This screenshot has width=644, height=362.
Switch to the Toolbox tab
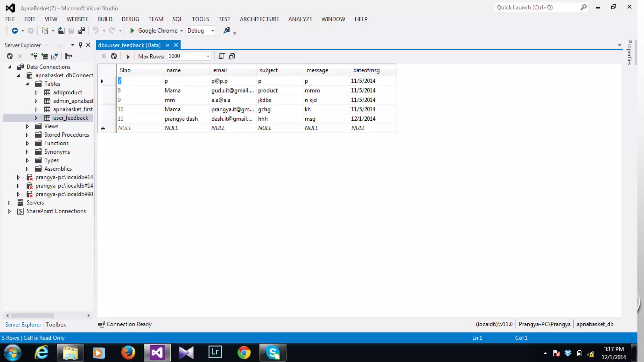coord(56,325)
